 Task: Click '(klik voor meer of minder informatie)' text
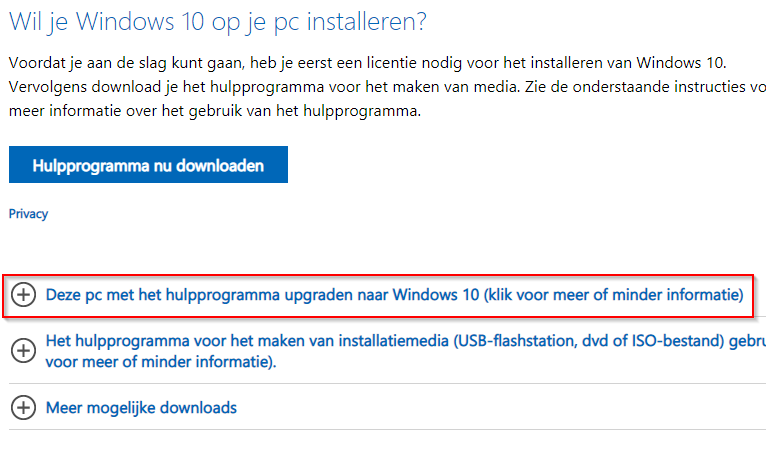click(613, 295)
